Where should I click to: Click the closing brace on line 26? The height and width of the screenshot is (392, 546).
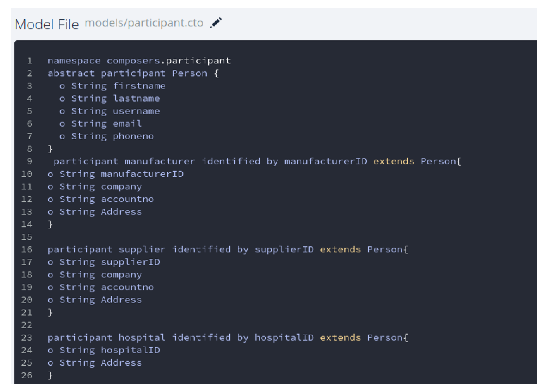pyautogui.click(x=50, y=375)
